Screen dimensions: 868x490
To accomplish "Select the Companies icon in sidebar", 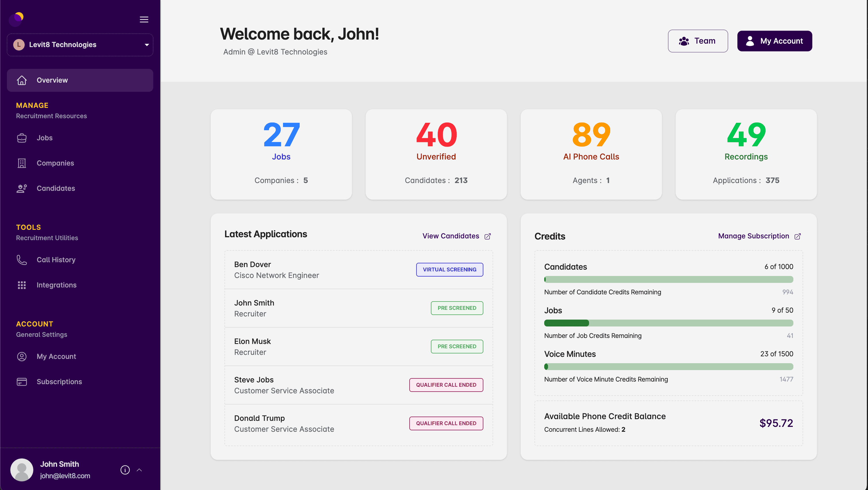I will (22, 163).
